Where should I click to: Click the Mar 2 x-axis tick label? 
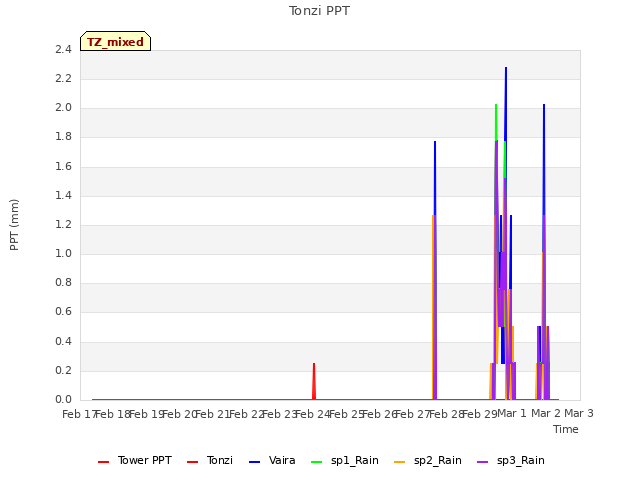coord(546,413)
